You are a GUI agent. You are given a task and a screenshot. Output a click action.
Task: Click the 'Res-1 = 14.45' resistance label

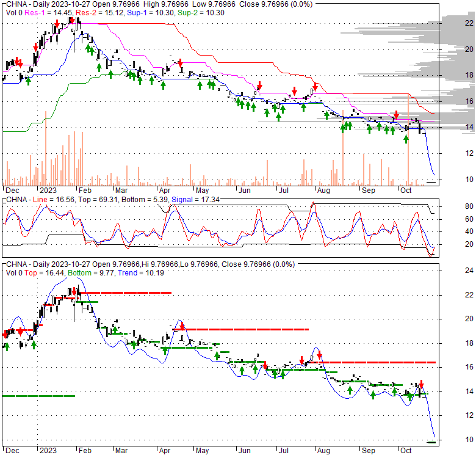[x=49, y=13]
